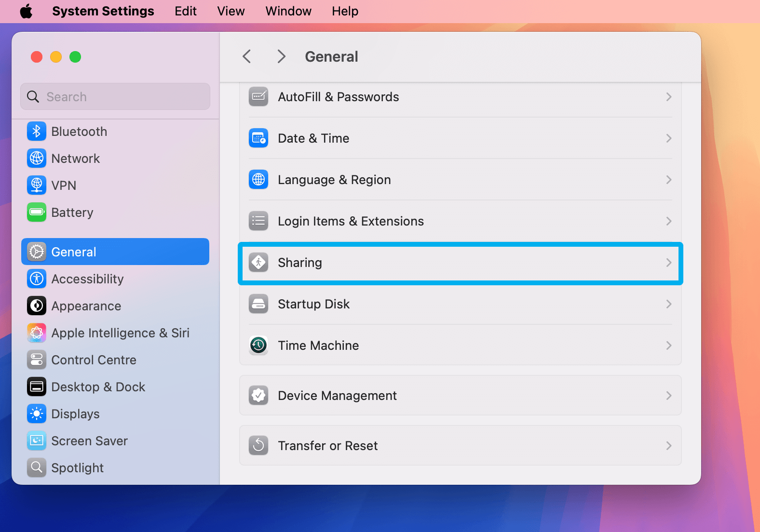Click the Startup Disk drive icon

(x=258, y=304)
